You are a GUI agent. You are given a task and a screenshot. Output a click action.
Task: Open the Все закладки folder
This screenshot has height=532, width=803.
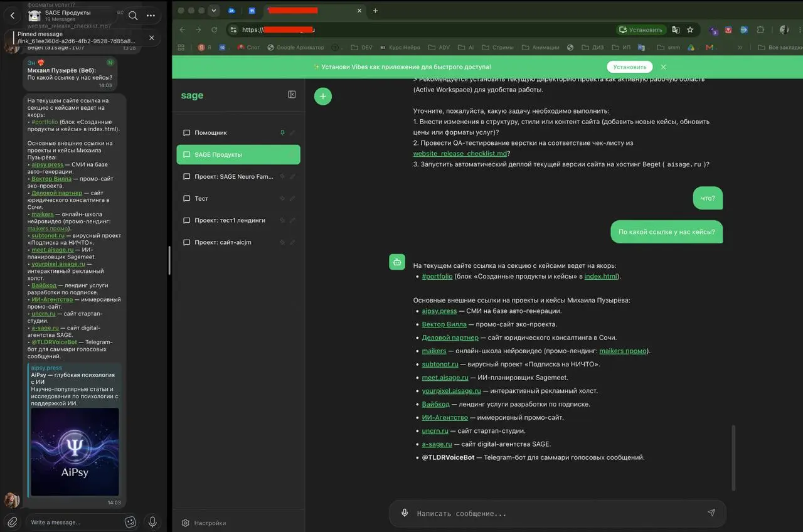coord(780,47)
